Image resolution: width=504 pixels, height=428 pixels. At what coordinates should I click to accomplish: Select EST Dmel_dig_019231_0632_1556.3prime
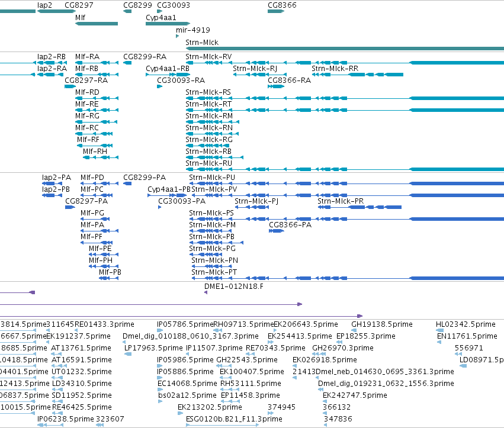(x=386, y=384)
